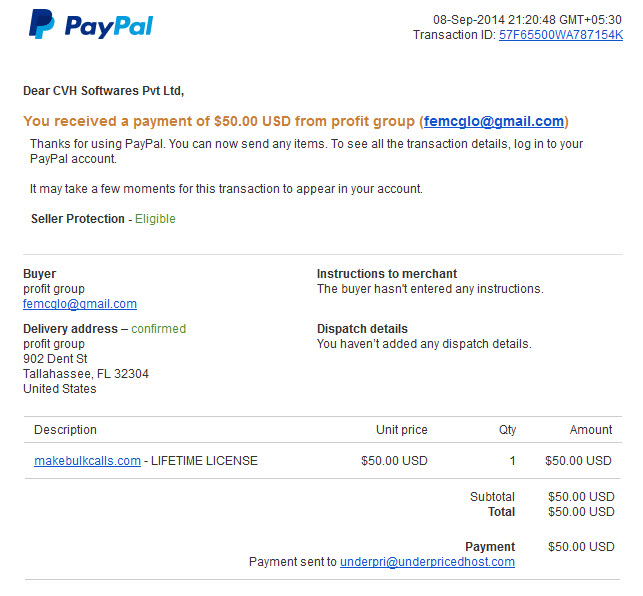This screenshot has width=643, height=596.
Task: Click the Instructions to merchant heading
Action: coord(387,274)
